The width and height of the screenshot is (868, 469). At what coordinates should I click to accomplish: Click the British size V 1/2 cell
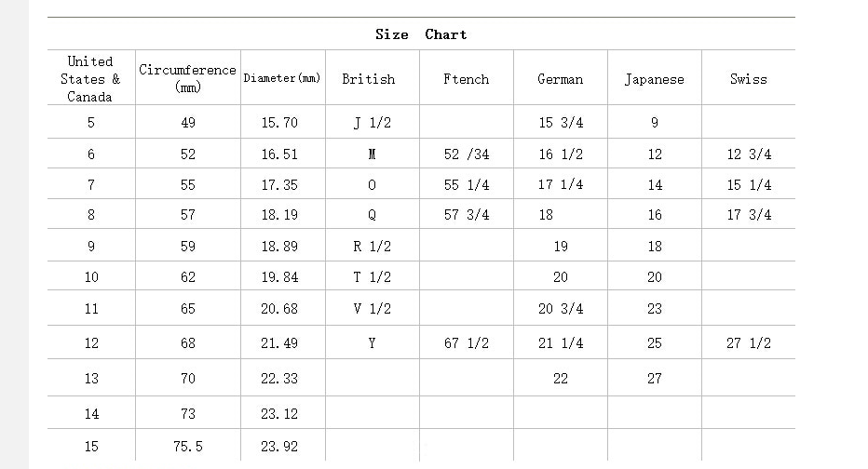pos(372,309)
